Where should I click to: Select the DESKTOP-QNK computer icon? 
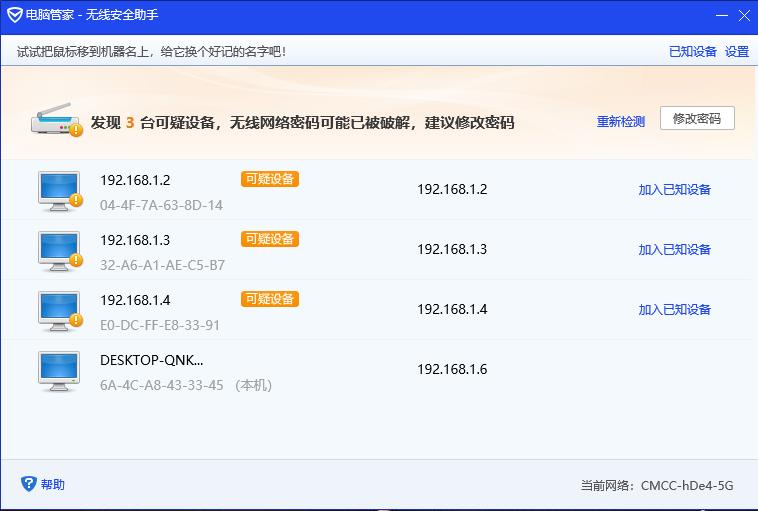tap(59, 371)
